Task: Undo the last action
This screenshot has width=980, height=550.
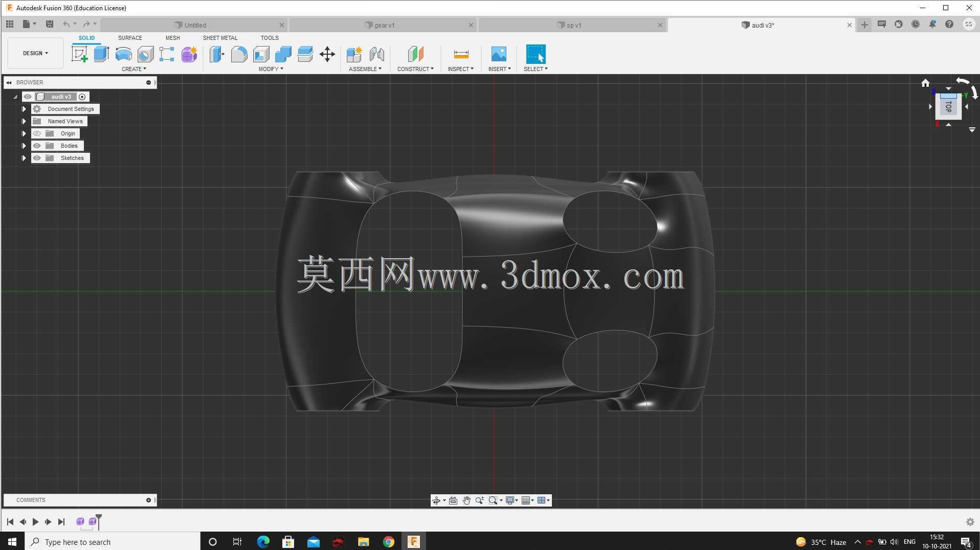Action: click(x=66, y=24)
